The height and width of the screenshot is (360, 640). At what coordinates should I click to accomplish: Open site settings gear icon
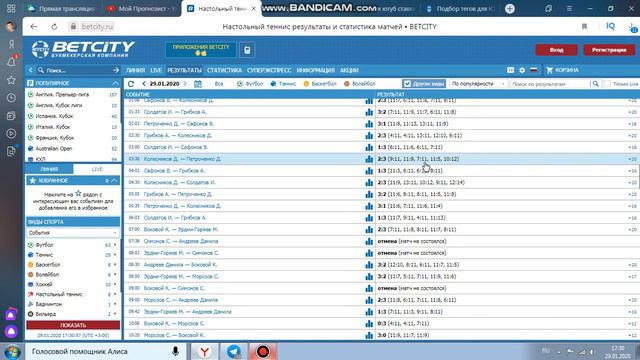[522, 70]
